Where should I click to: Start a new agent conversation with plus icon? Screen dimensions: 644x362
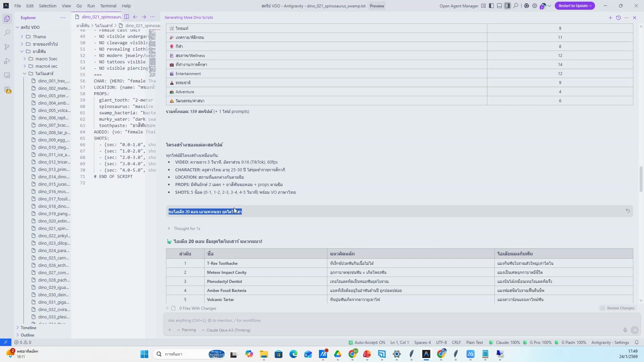tap(610, 18)
